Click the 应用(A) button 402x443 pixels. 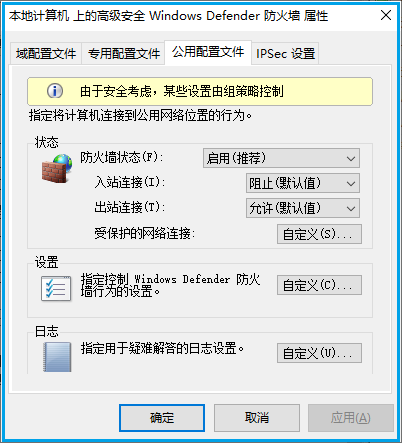[351, 418]
